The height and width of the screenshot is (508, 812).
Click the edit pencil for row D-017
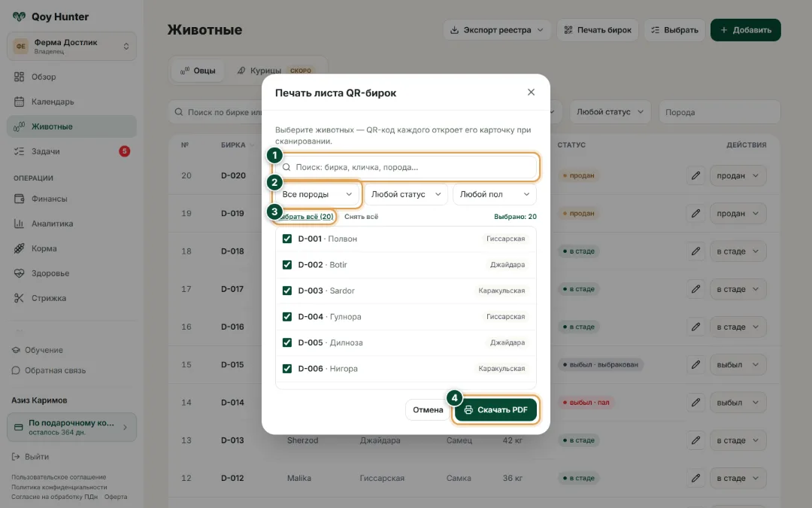coord(695,289)
